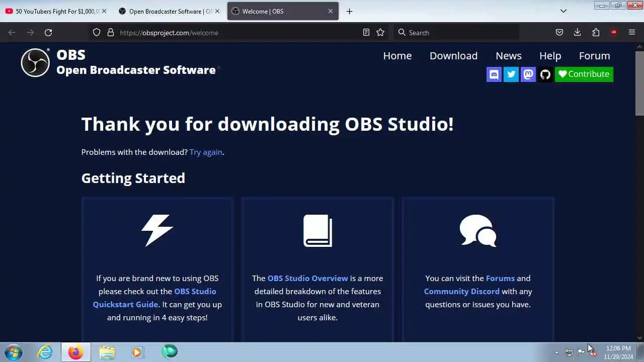Toggle reader view icon in address bar
The width and height of the screenshot is (644, 362).
[366, 32]
